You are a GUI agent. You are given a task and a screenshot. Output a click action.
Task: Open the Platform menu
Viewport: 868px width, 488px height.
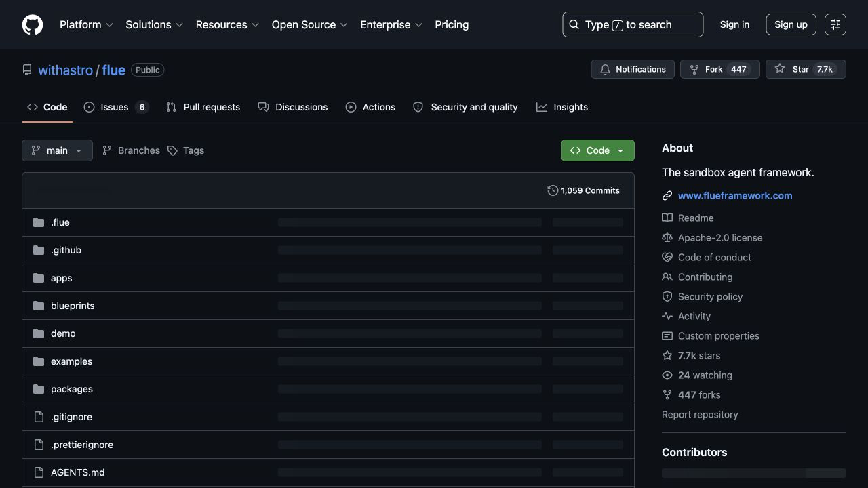[x=86, y=24]
